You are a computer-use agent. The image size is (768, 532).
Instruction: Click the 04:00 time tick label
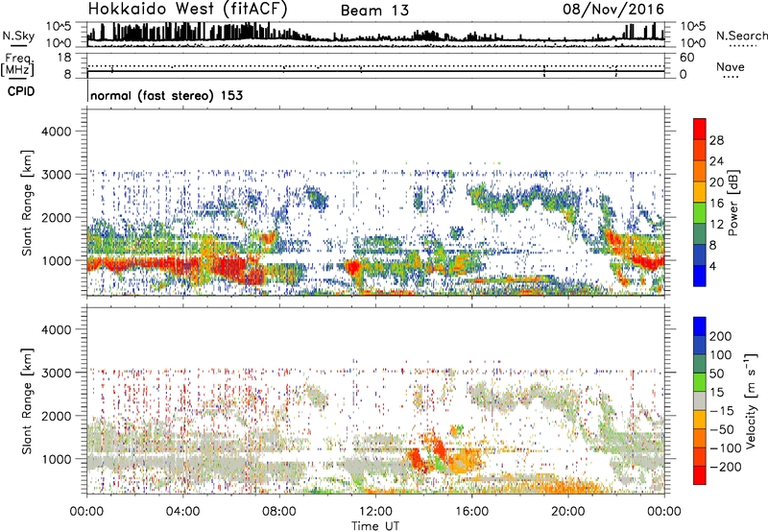182,512
